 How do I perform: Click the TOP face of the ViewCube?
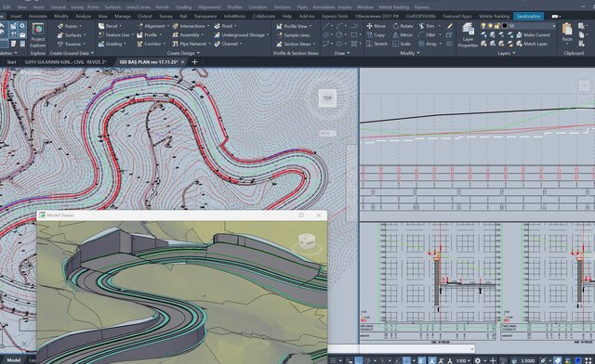point(327,98)
